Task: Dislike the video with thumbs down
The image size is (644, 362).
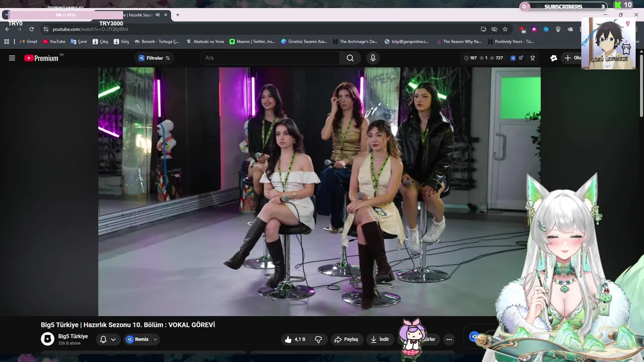Action: pyautogui.click(x=318, y=339)
